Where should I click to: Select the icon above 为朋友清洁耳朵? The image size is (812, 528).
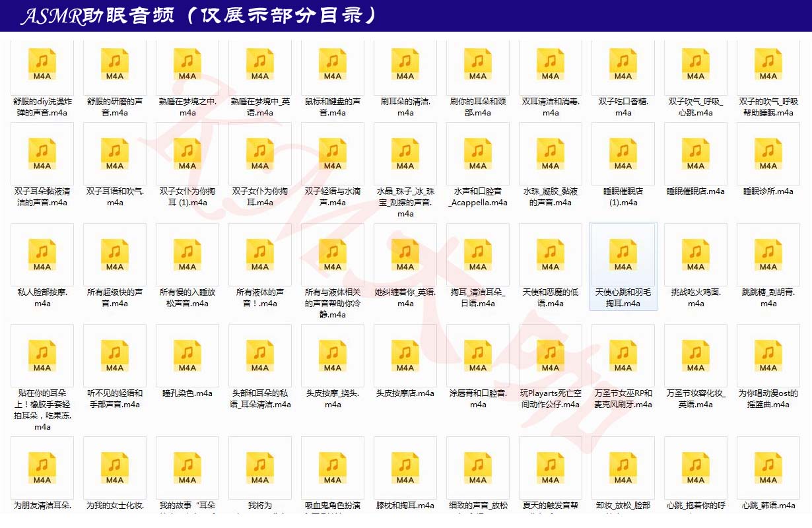coord(42,469)
